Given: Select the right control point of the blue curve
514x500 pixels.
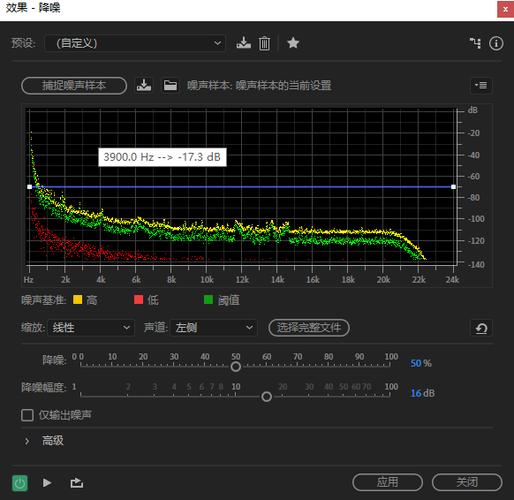Looking at the screenshot, I should [453, 187].
